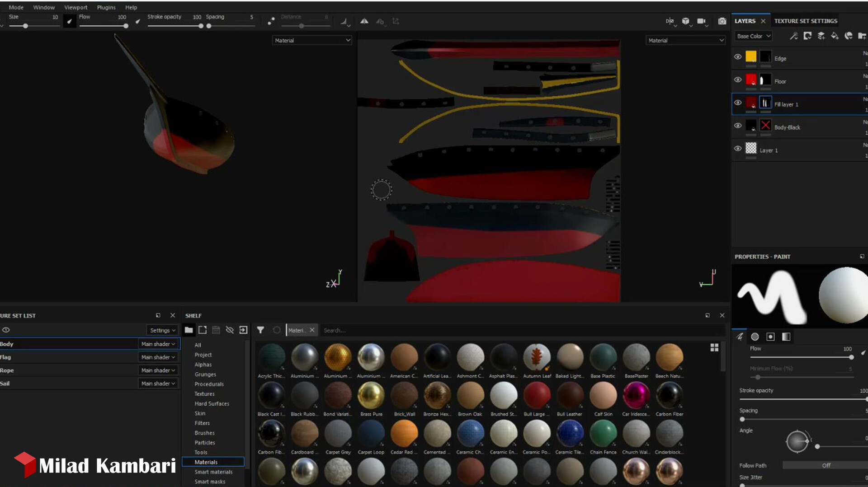Select the camera view mode icon
Viewport: 868px width, 487px height.
point(701,21)
